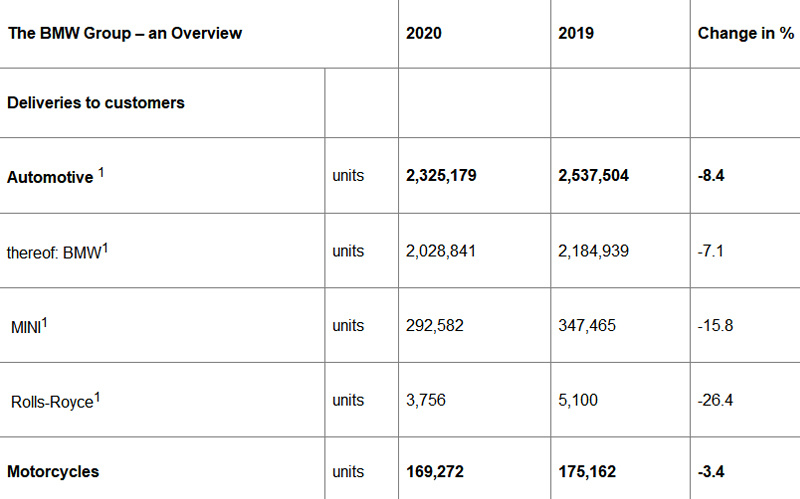
Task: Click the MINI row label
Action: [x=29, y=326]
